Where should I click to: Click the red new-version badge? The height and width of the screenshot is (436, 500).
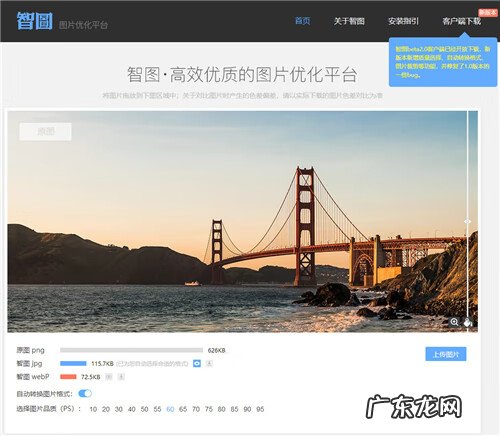pos(488,12)
